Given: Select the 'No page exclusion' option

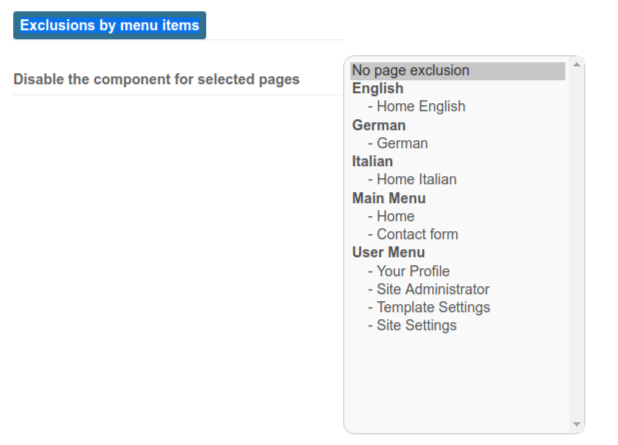Looking at the screenshot, I should 457,71.
